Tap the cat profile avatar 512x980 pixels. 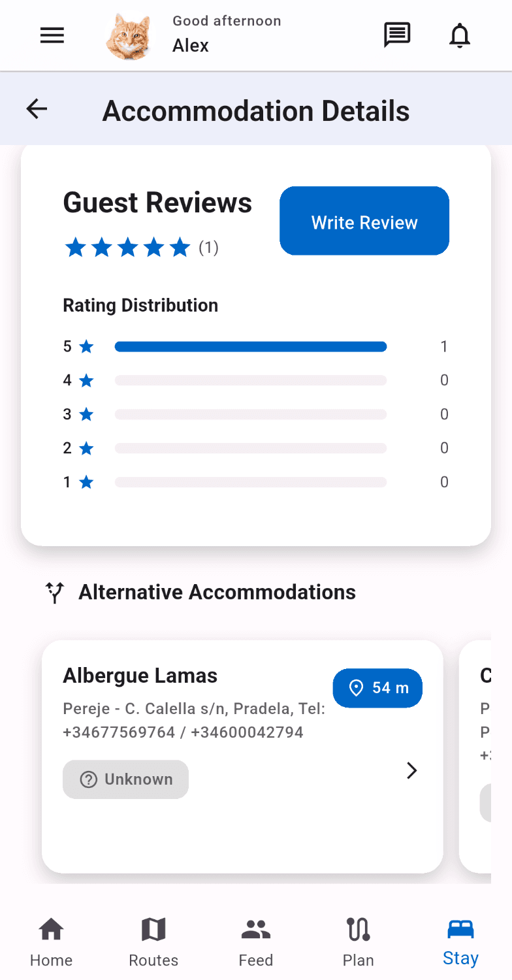click(x=128, y=37)
